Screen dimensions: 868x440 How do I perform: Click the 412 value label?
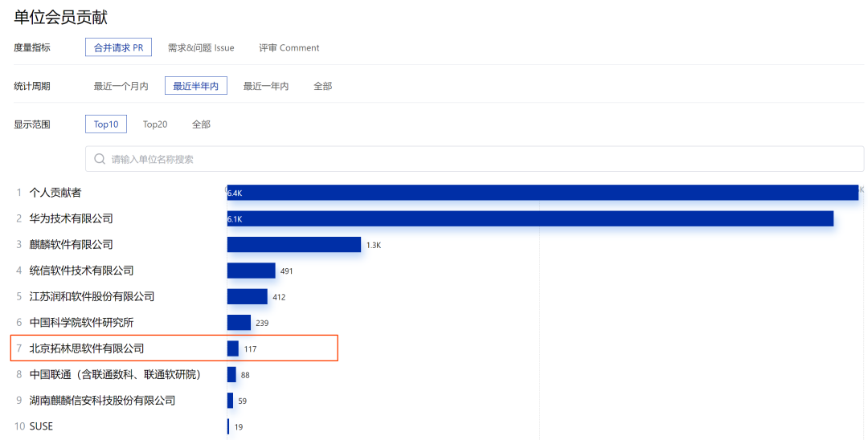(x=279, y=297)
